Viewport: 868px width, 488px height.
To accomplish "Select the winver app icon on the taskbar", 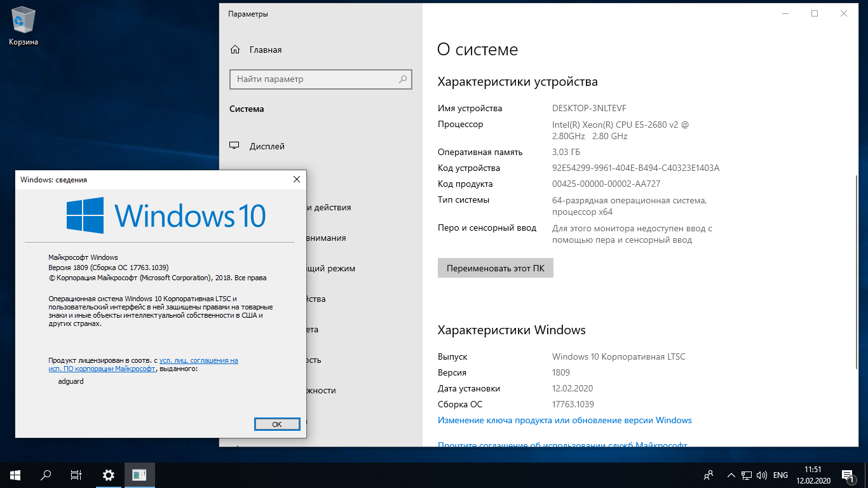I will pyautogui.click(x=139, y=475).
